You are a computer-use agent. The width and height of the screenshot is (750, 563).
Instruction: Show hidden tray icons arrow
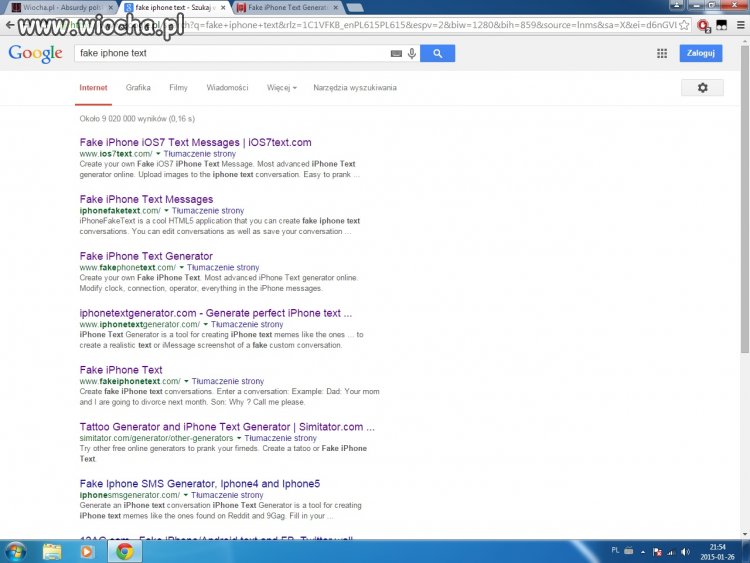click(643, 552)
